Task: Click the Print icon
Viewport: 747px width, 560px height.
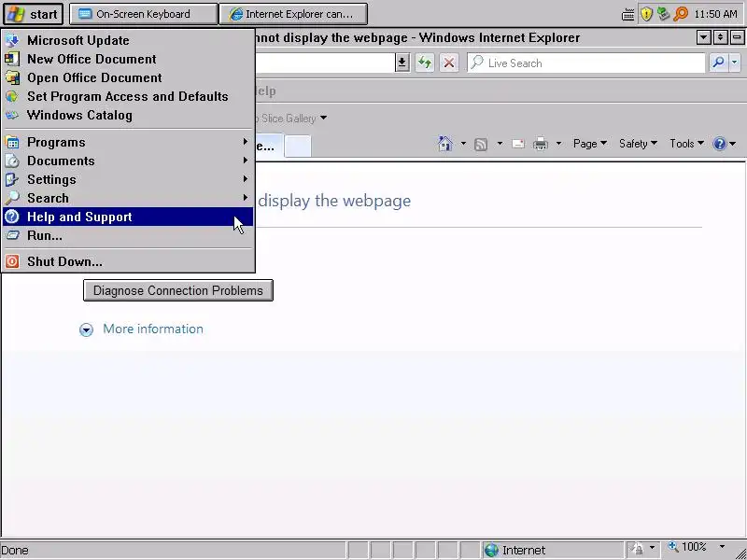Action: 541,144
